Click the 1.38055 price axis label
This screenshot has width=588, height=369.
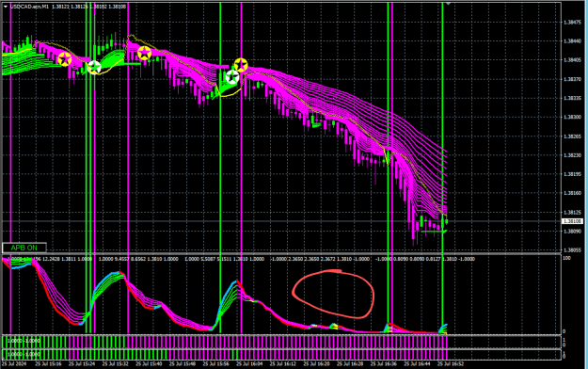click(572, 250)
